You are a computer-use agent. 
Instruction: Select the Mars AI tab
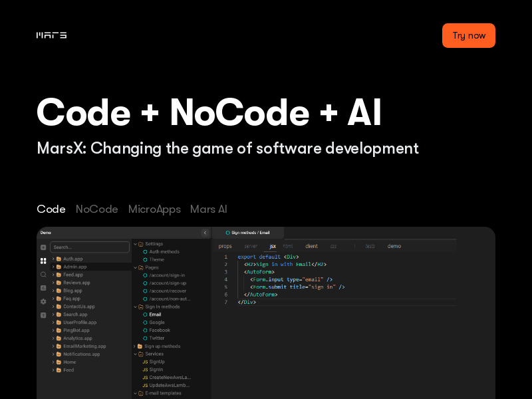tap(208, 209)
